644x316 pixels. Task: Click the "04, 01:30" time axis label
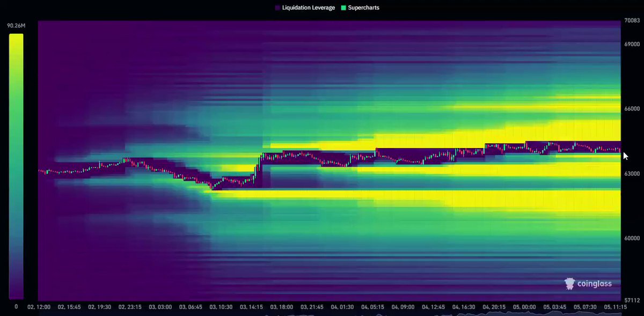(x=342, y=307)
